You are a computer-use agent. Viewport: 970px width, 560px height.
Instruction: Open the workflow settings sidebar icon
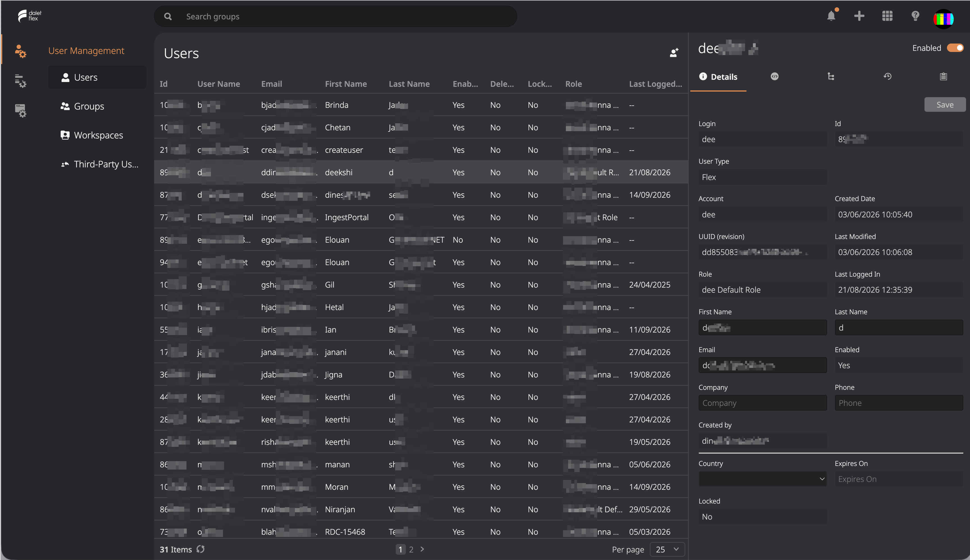click(x=21, y=80)
